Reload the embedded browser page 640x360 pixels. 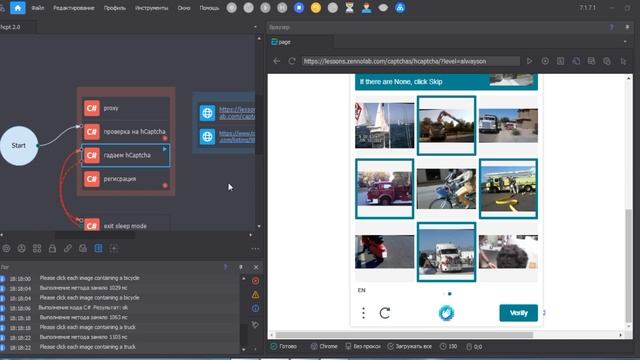[292, 61]
